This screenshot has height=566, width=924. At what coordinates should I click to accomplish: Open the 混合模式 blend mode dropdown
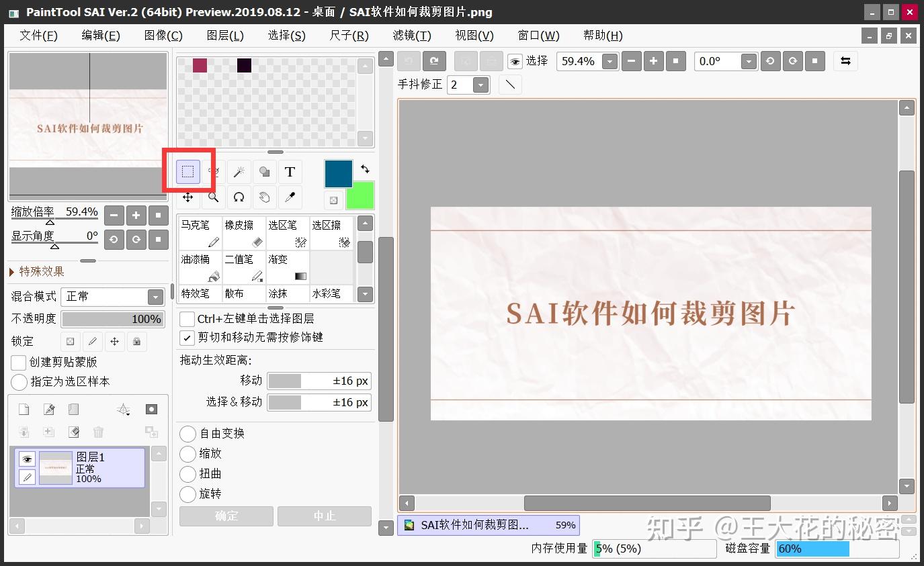[x=156, y=296]
